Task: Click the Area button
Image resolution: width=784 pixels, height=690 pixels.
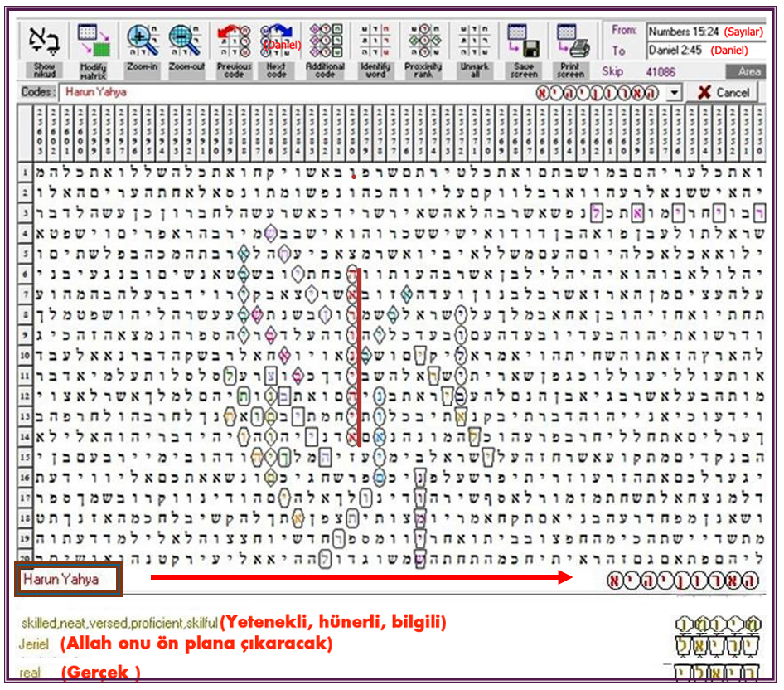Action: [x=746, y=72]
